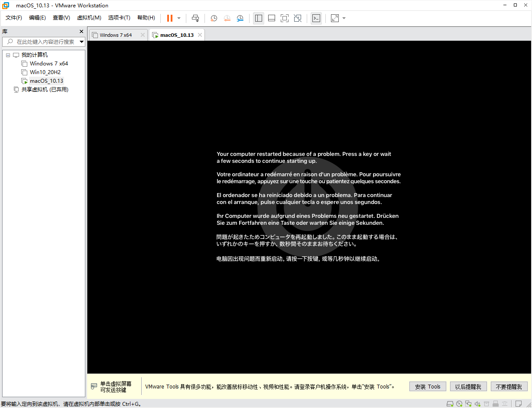Image resolution: width=532 pixels, height=408 pixels.
Task: Select Windows 7 x64 in the library tree
Action: click(x=49, y=64)
